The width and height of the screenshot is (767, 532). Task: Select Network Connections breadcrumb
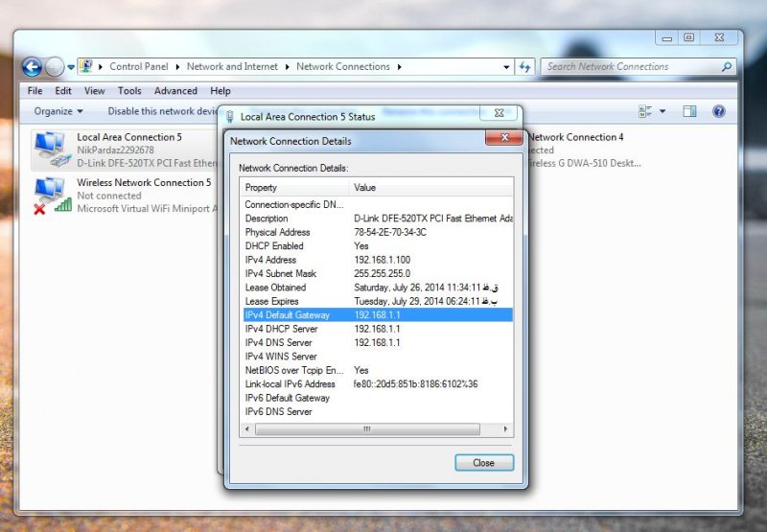[343, 66]
